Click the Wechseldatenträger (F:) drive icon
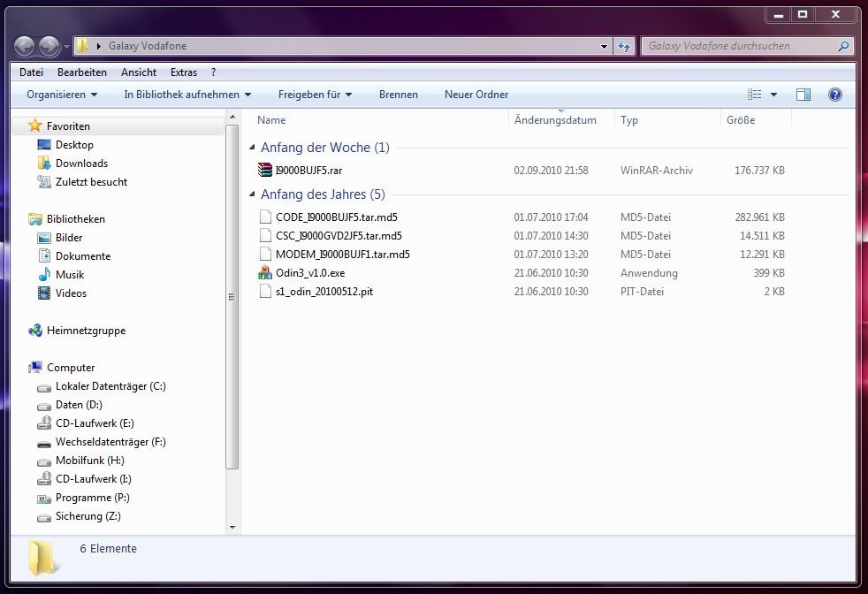 click(44, 443)
